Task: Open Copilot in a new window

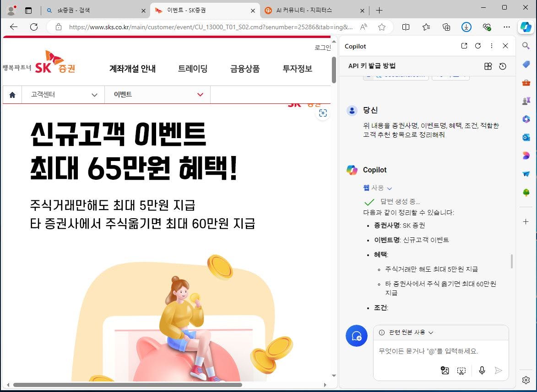Action: (x=464, y=46)
